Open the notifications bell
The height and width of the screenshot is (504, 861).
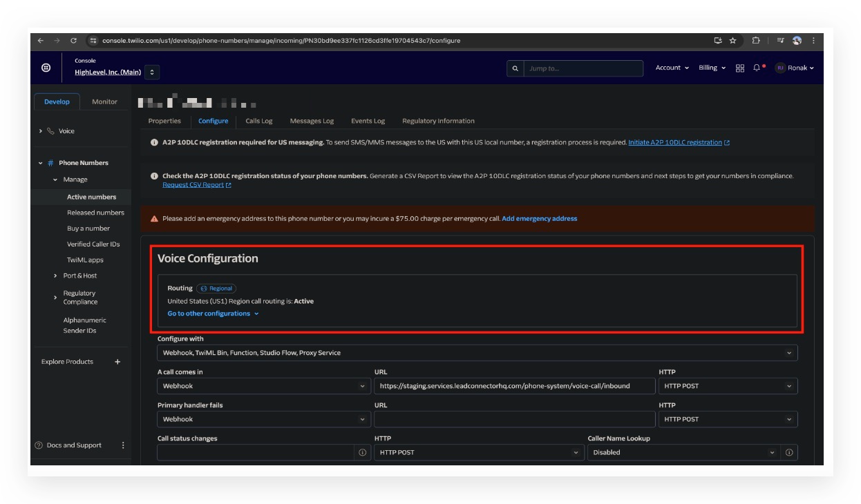coord(757,68)
